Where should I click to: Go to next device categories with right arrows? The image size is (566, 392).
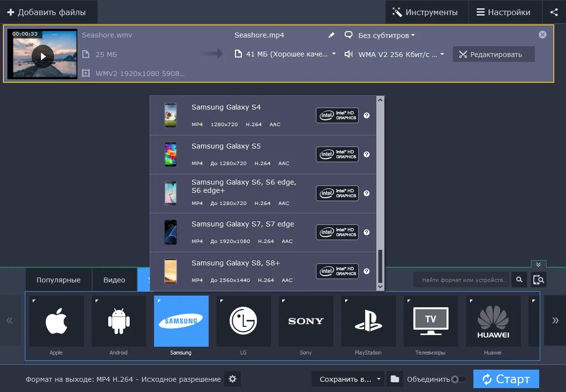[x=555, y=320]
